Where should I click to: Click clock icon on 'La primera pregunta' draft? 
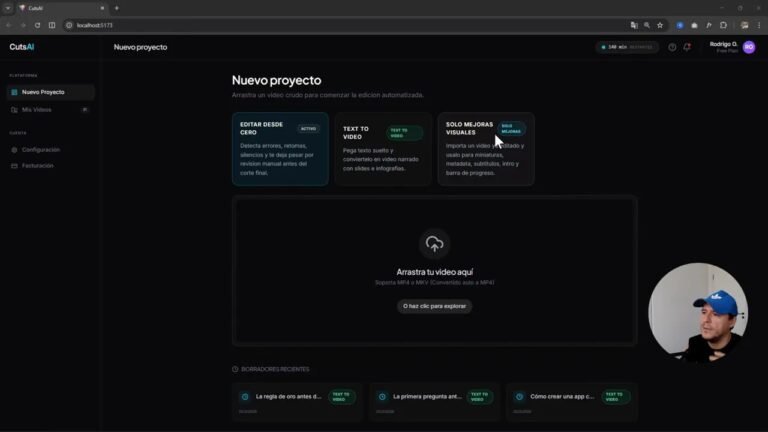click(x=382, y=397)
